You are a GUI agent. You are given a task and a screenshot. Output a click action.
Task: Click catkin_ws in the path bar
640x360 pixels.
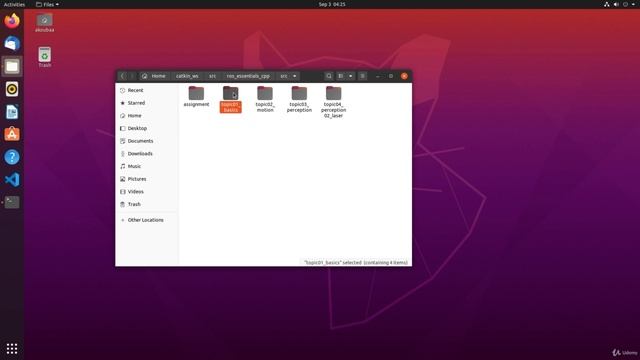(x=187, y=76)
